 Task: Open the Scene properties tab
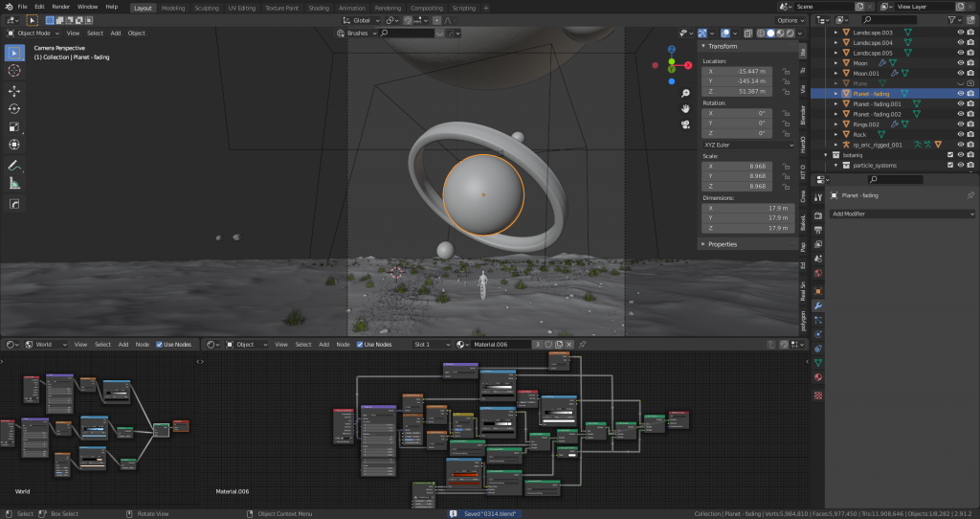click(x=818, y=259)
